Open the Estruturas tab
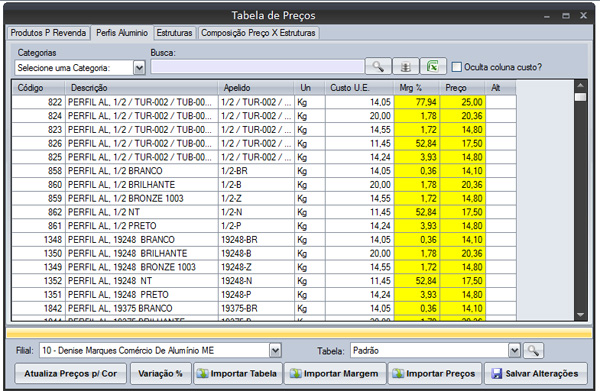Screen dimensions: 600x391 (174, 33)
